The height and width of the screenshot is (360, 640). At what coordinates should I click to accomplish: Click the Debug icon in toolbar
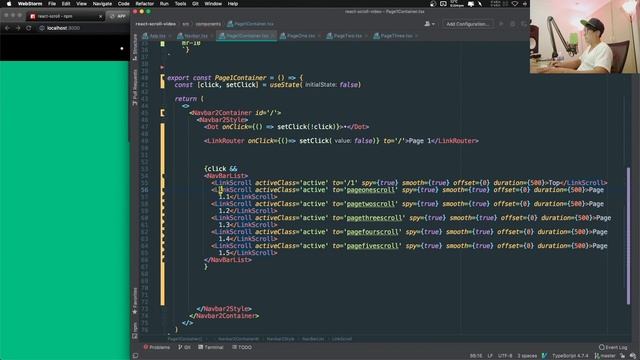point(513,24)
